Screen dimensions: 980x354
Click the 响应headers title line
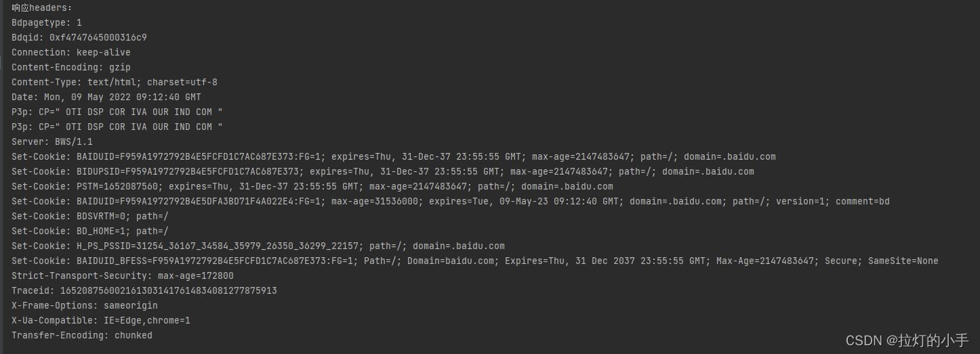click(41, 8)
